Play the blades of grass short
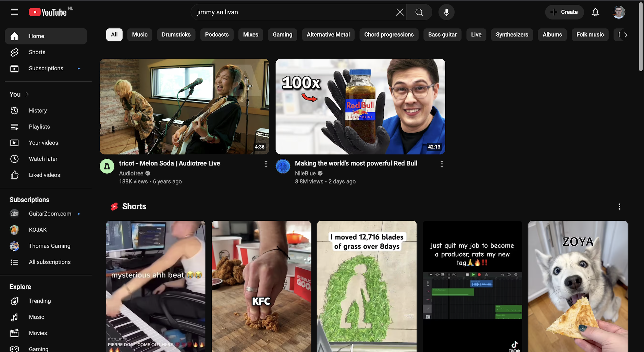Screen dimensions: 644x352 click(367, 287)
